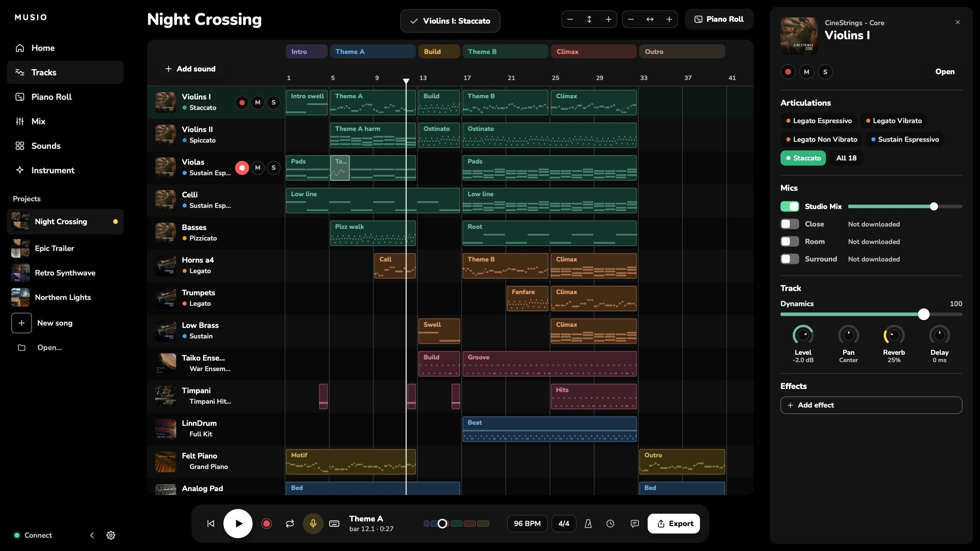Select Sustain Espressivo articulation
Screen dimensions: 980x551
(905, 139)
